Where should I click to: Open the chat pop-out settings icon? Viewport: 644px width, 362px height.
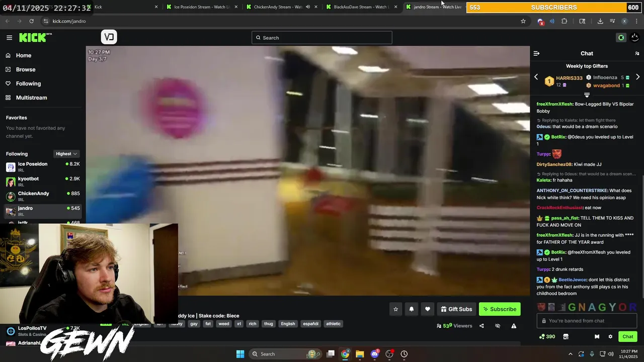637,53
